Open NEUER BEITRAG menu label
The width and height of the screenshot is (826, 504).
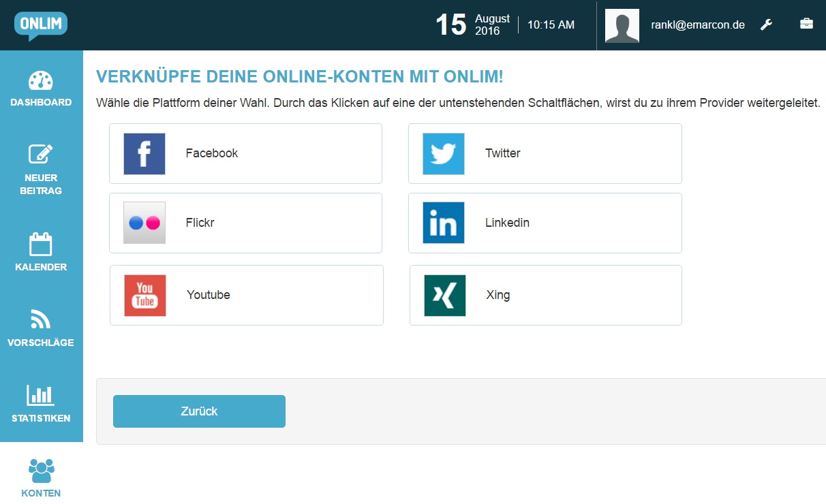[41, 185]
